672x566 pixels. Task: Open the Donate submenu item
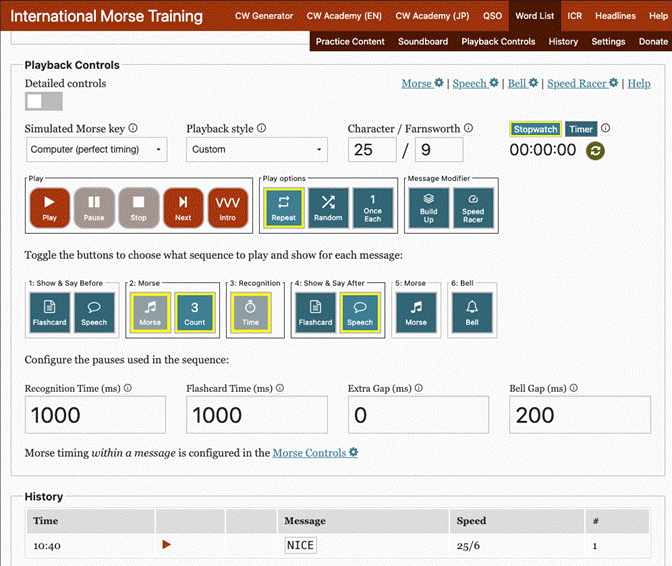653,42
